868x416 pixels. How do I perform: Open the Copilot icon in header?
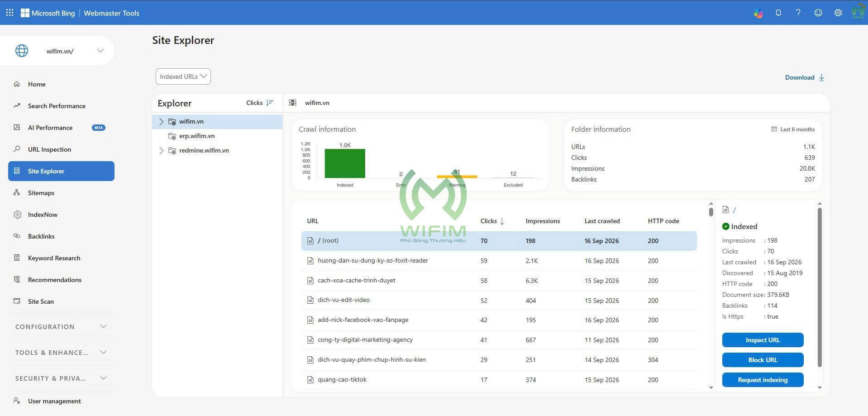tap(758, 13)
